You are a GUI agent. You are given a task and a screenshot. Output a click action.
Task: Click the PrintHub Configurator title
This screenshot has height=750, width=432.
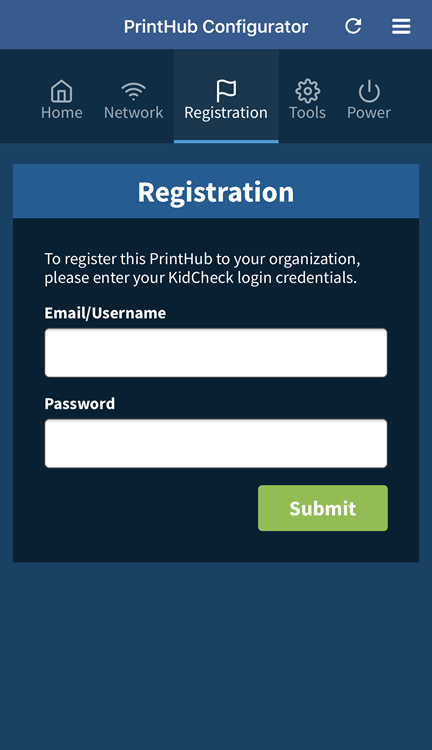coord(216,27)
